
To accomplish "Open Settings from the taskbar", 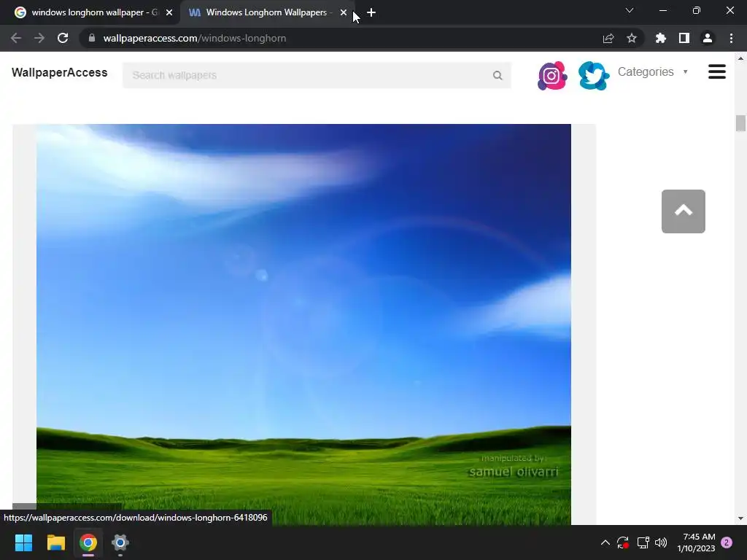I will tap(120, 542).
